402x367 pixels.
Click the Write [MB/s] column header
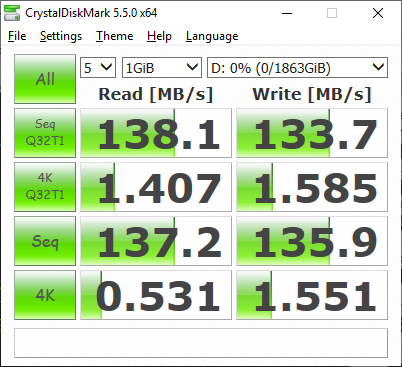pos(312,94)
